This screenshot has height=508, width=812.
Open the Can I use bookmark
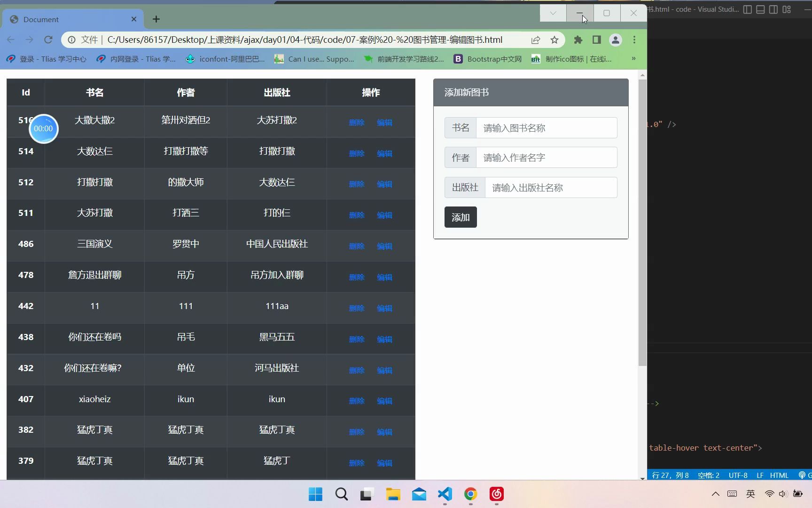[x=314, y=59]
